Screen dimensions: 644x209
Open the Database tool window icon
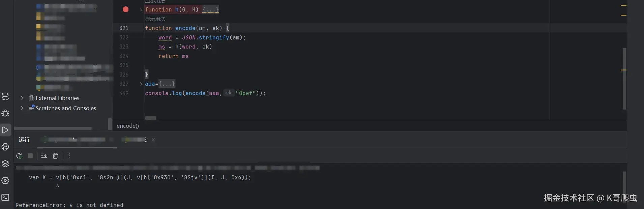(x=5, y=96)
